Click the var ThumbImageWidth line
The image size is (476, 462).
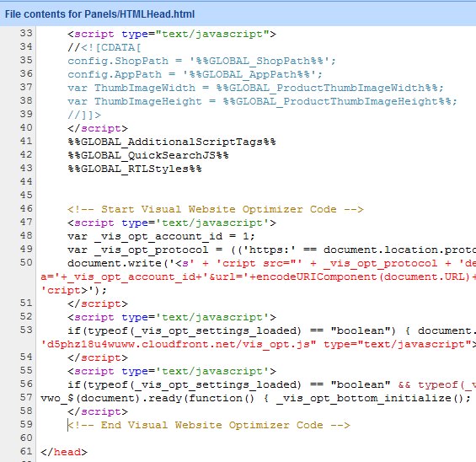pos(255,88)
